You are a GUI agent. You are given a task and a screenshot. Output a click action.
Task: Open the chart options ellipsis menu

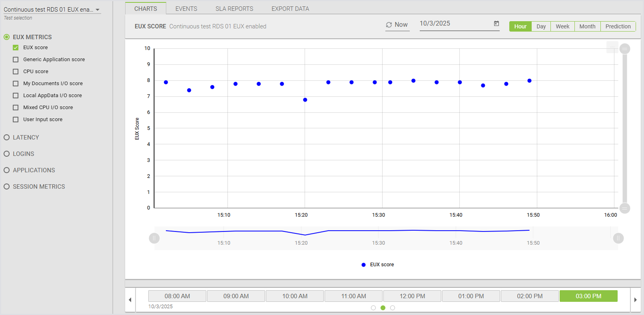[612, 47]
